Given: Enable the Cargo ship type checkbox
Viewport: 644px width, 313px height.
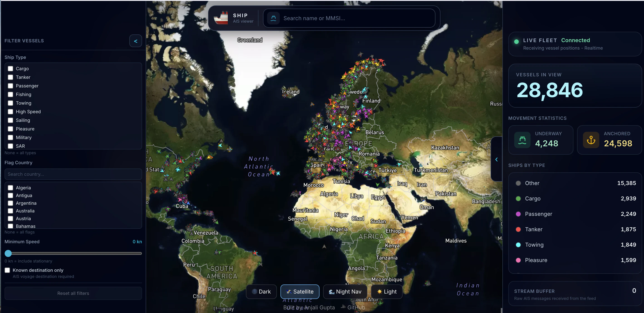Looking at the screenshot, I should [10, 69].
